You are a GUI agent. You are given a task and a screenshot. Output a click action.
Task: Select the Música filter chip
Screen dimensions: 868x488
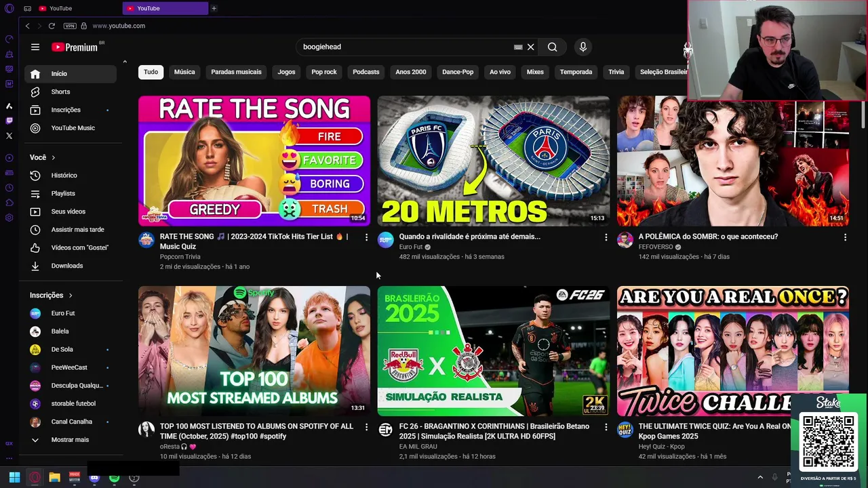184,72
